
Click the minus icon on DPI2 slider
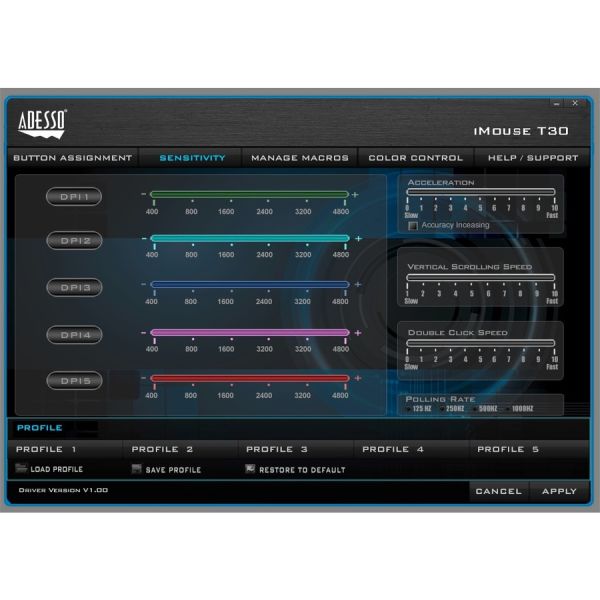tap(144, 238)
